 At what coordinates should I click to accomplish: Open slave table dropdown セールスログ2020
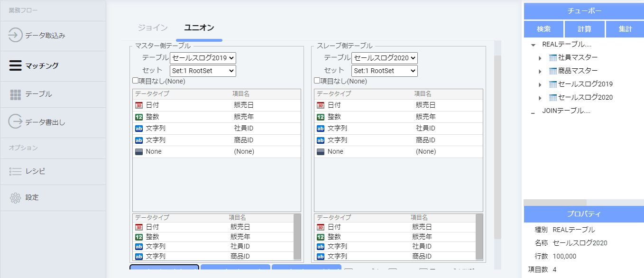[x=384, y=58]
